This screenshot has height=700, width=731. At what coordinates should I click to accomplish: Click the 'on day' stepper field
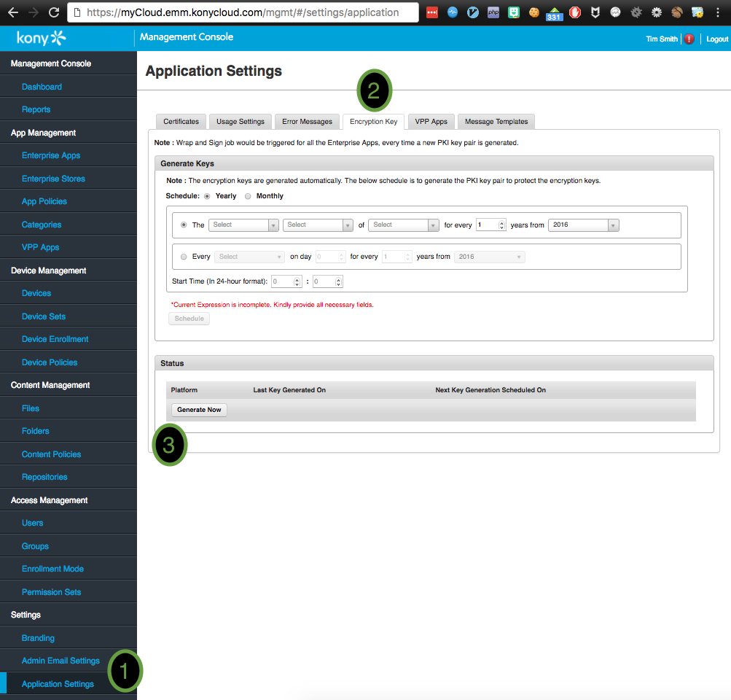point(331,257)
